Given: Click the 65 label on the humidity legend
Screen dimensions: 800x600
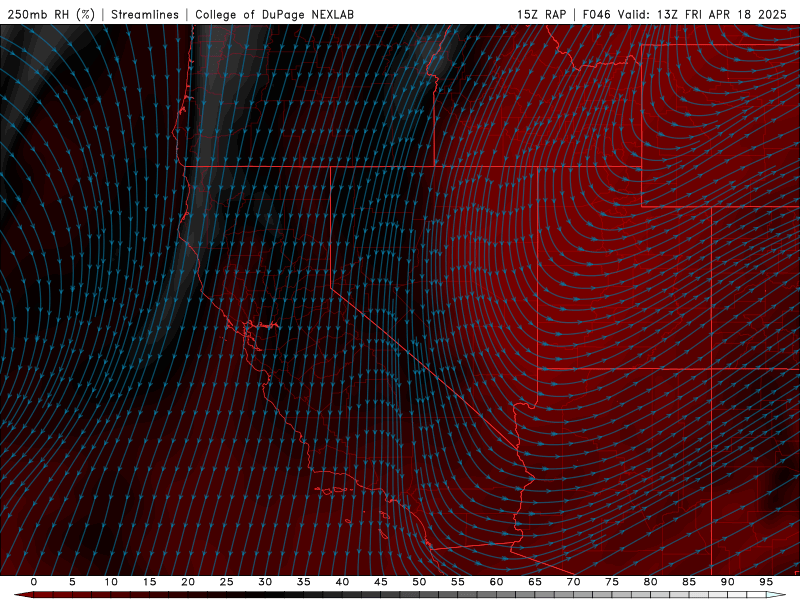Looking at the screenshot, I should click(x=535, y=582).
